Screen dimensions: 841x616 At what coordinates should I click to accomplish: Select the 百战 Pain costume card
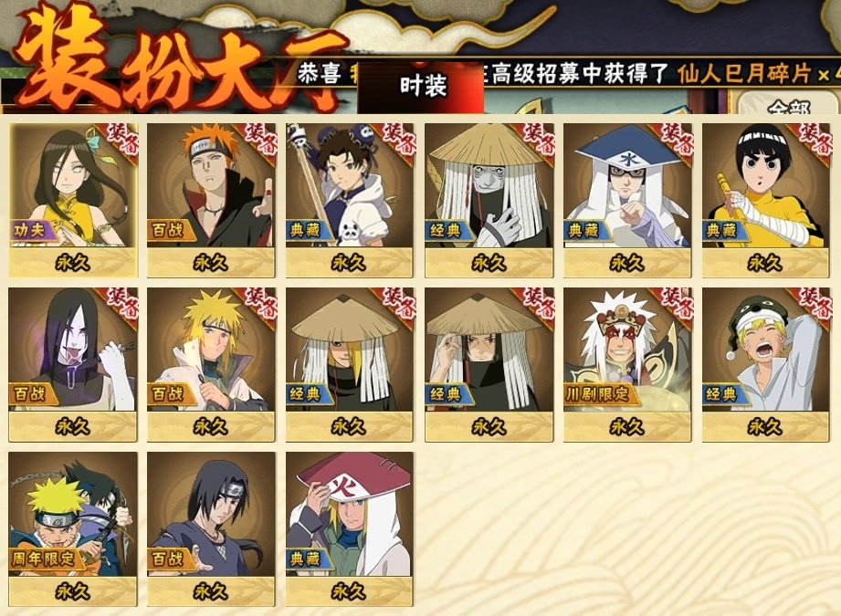click(x=211, y=200)
